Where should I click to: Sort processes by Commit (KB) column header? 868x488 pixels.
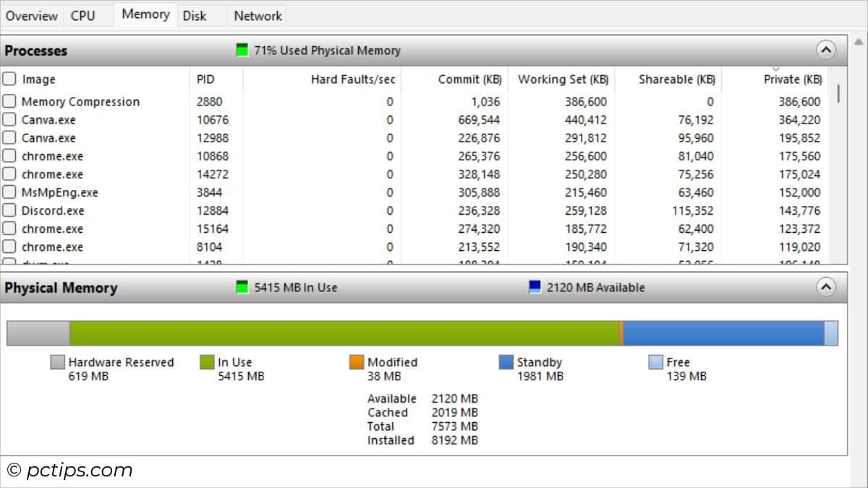[469, 80]
